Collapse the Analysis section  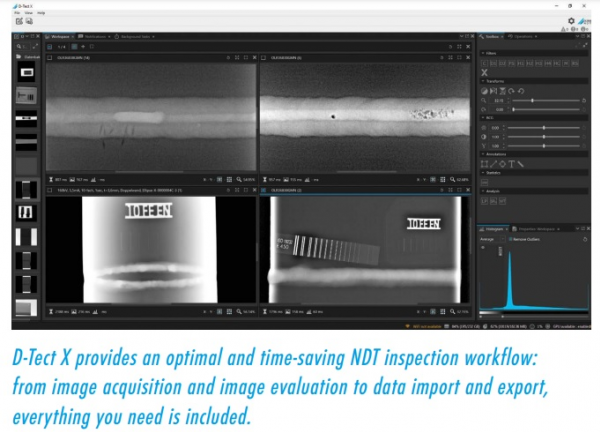483,191
